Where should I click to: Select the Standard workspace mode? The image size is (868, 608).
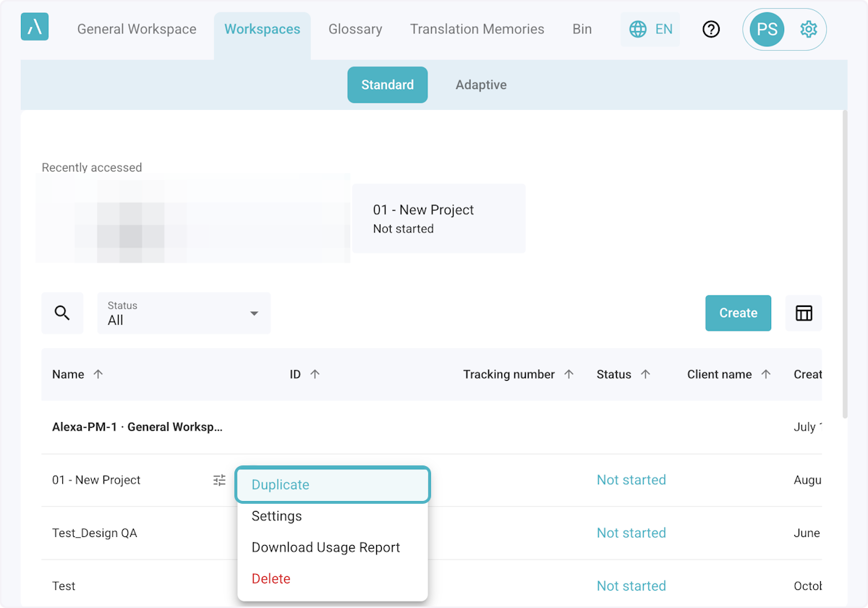(387, 85)
